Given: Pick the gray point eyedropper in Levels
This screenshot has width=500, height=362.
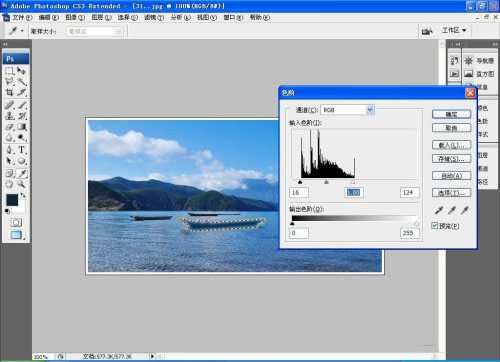Looking at the screenshot, I should pyautogui.click(x=452, y=210).
